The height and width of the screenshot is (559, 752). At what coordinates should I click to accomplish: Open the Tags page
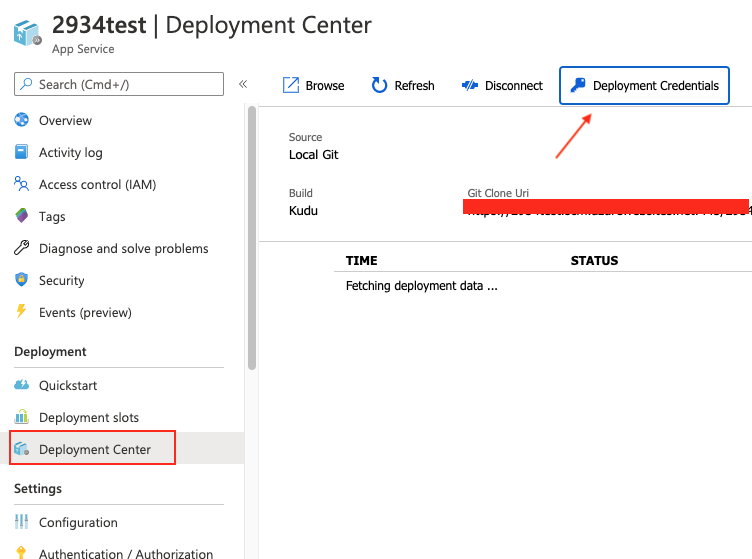click(52, 217)
